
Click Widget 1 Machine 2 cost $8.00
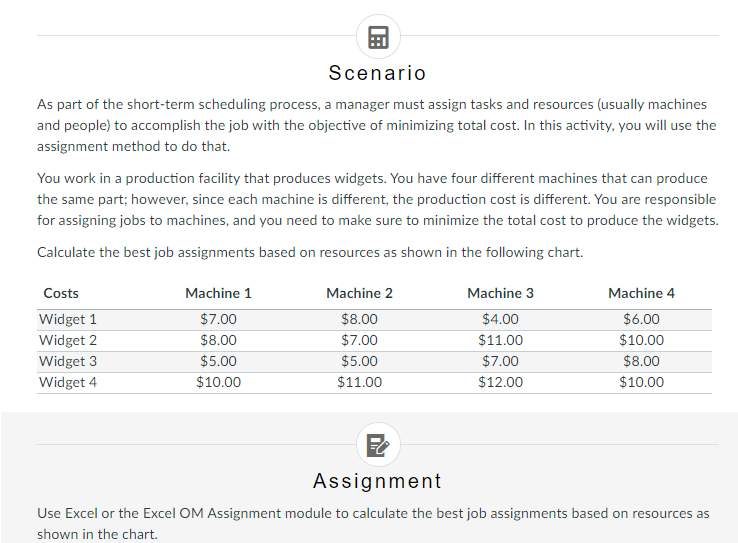pos(359,319)
